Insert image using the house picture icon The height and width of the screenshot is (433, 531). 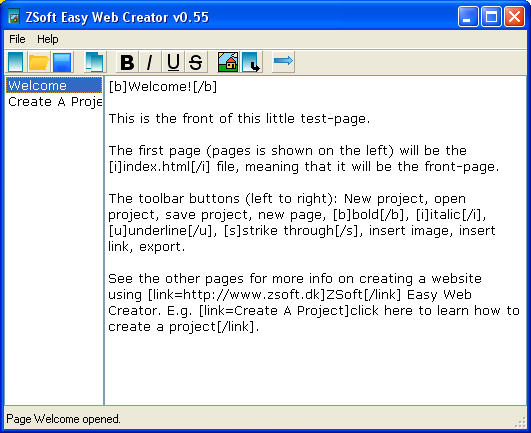coord(228,62)
